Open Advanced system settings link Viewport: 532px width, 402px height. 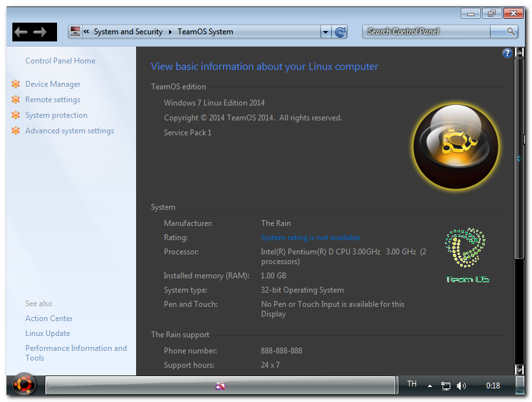pos(69,131)
